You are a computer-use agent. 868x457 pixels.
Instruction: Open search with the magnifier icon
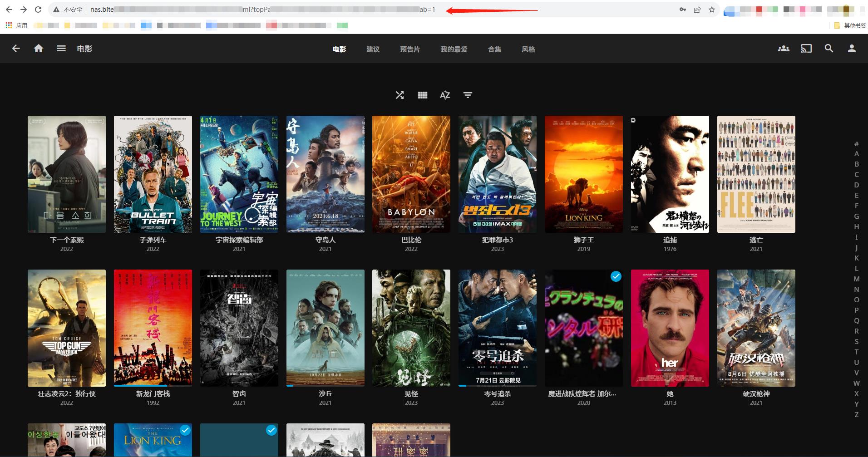point(829,49)
